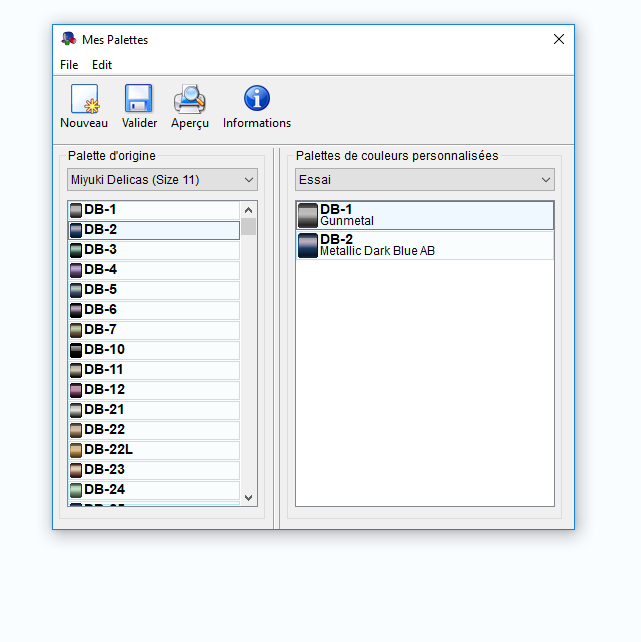Select DB-2 Metallic Dark Blue AB entry
641x642 pixels.
click(x=425, y=245)
